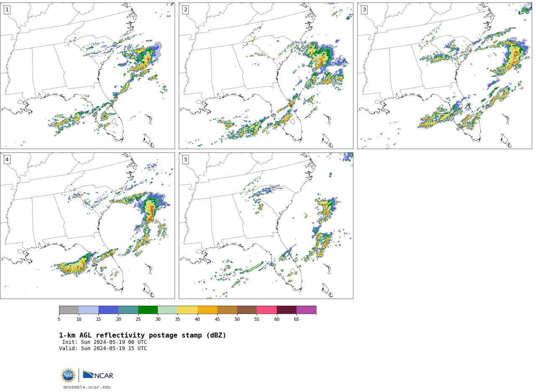
Task: Open ensemble member 1 reflectivity map
Action: coord(87,76)
